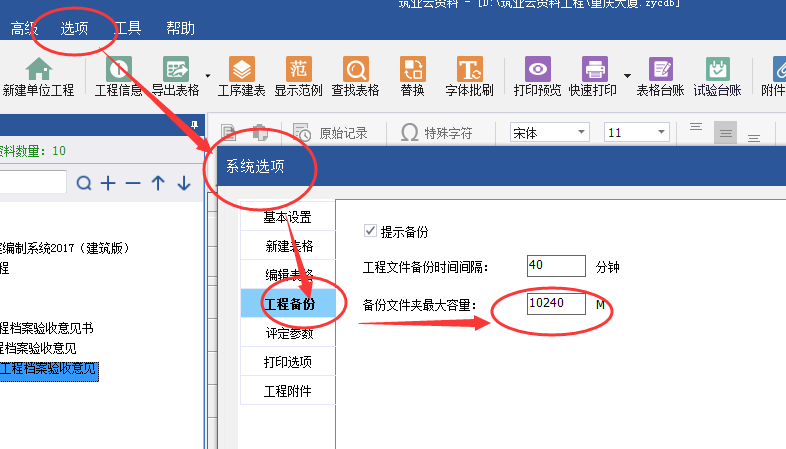Click the 字体批刷 font brush icon
Viewport: 786px width, 449px height.
469,70
